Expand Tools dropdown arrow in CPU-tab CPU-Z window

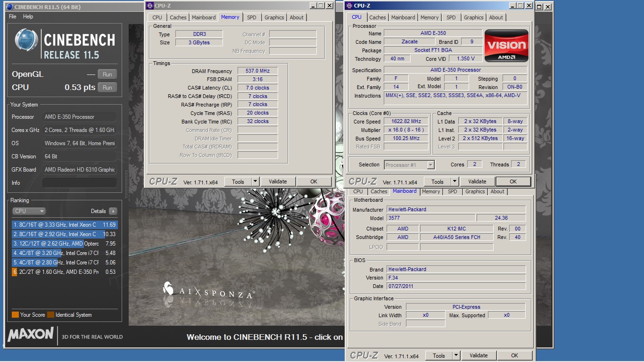[x=454, y=181]
